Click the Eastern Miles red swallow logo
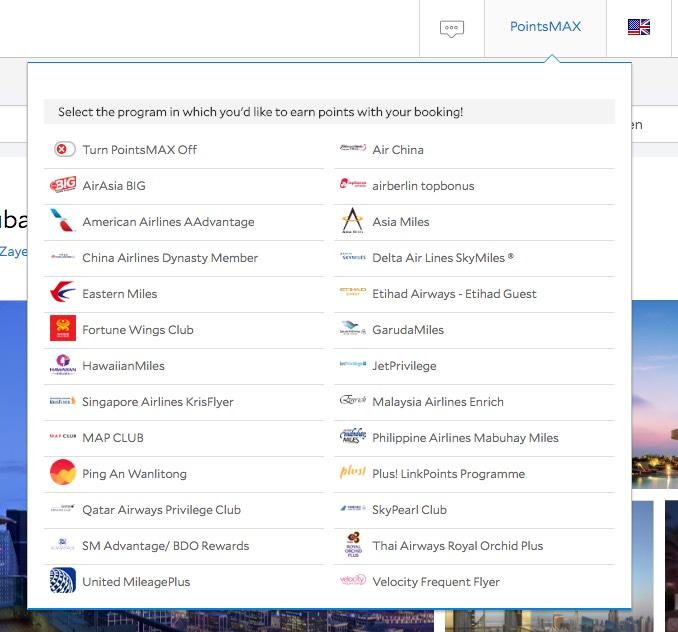 tap(63, 292)
